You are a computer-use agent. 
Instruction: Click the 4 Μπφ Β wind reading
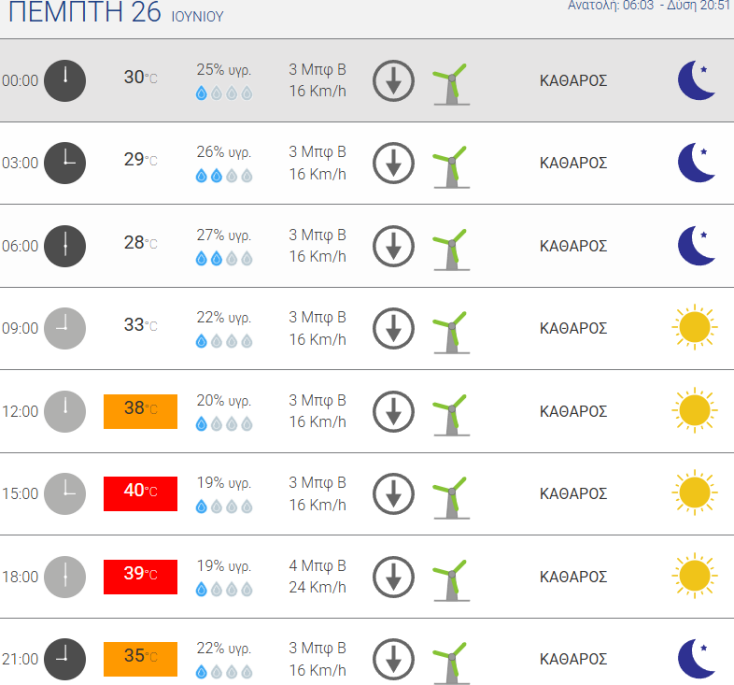pyautogui.click(x=317, y=566)
